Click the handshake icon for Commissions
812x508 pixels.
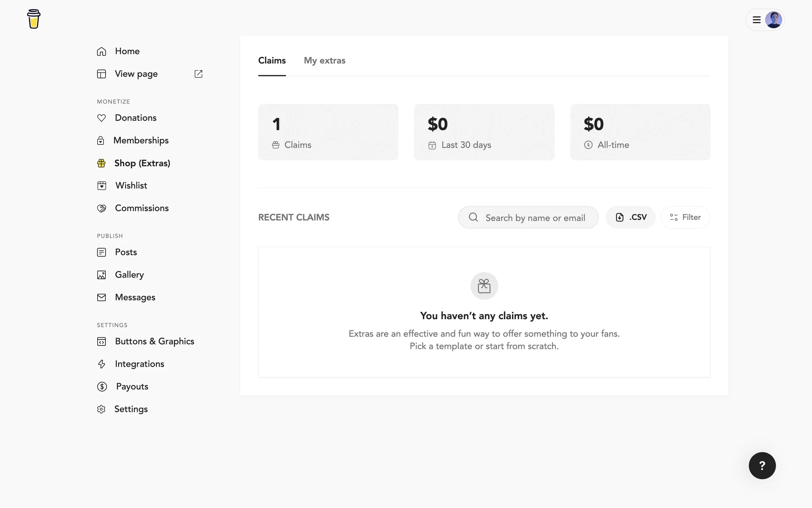coord(101,208)
